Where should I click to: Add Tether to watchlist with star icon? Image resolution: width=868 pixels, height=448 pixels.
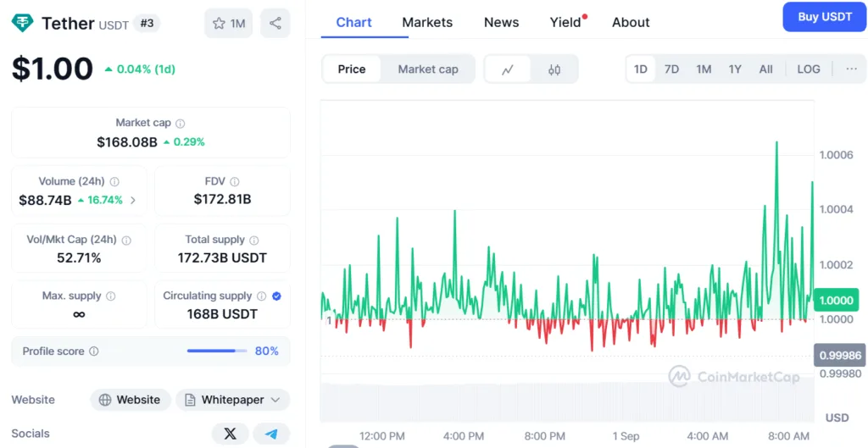click(x=220, y=23)
